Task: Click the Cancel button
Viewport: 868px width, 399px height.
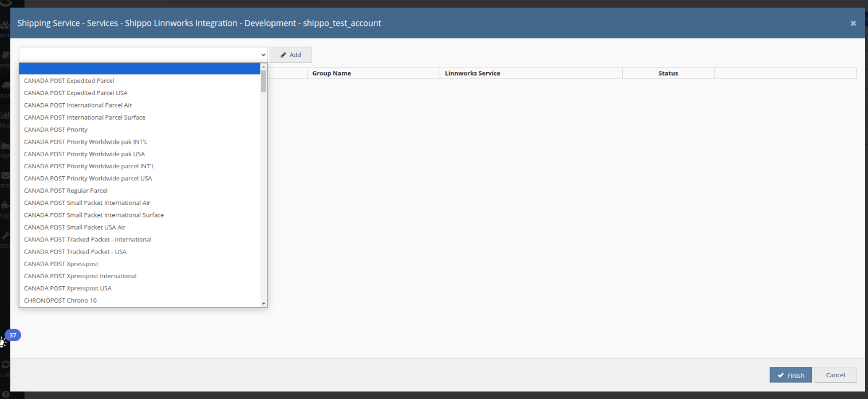Action: coord(835,375)
